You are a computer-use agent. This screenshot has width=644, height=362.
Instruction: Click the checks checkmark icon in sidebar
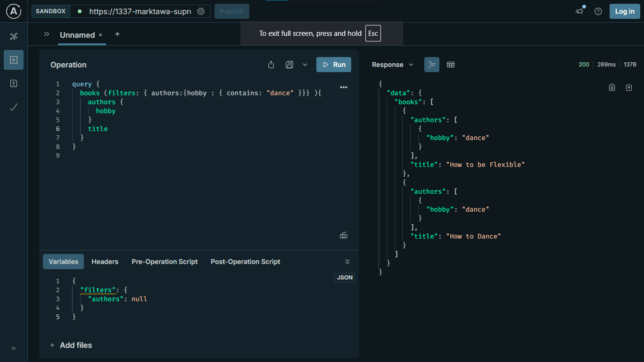click(x=14, y=107)
